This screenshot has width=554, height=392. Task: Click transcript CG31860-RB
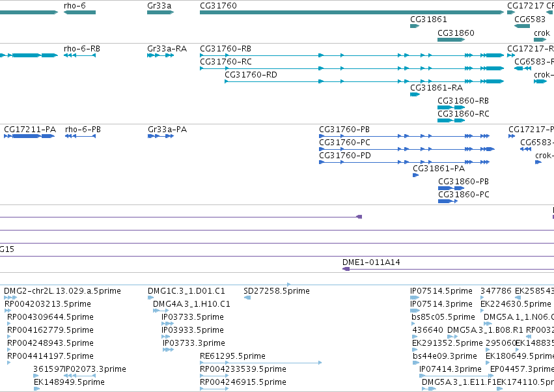point(451,107)
